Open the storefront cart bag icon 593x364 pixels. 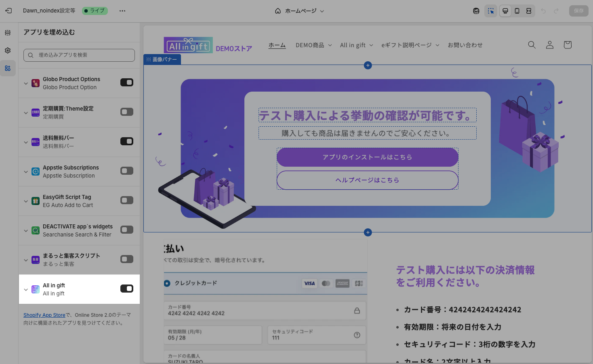[x=568, y=45]
